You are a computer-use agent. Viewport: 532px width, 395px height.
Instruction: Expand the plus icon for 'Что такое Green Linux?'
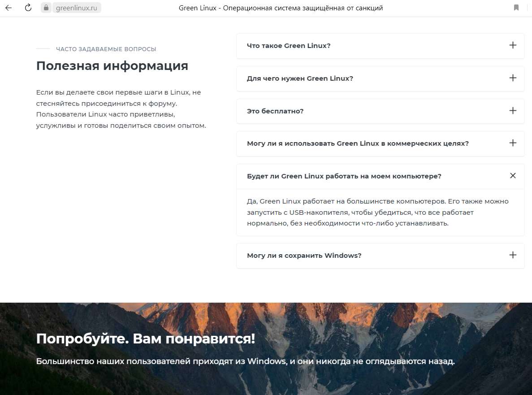click(x=513, y=45)
